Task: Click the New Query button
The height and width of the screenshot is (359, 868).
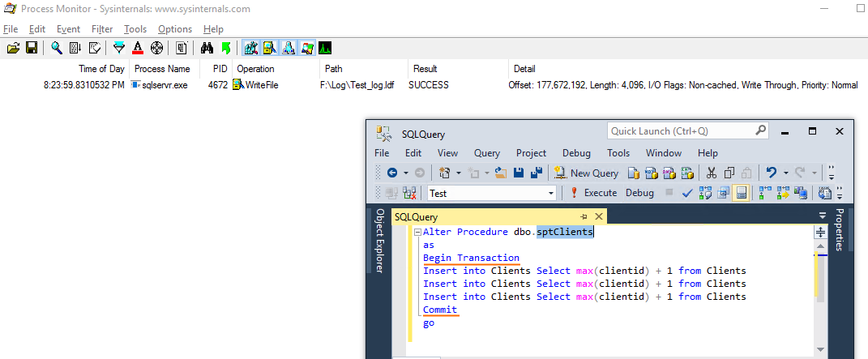Action: coord(586,173)
